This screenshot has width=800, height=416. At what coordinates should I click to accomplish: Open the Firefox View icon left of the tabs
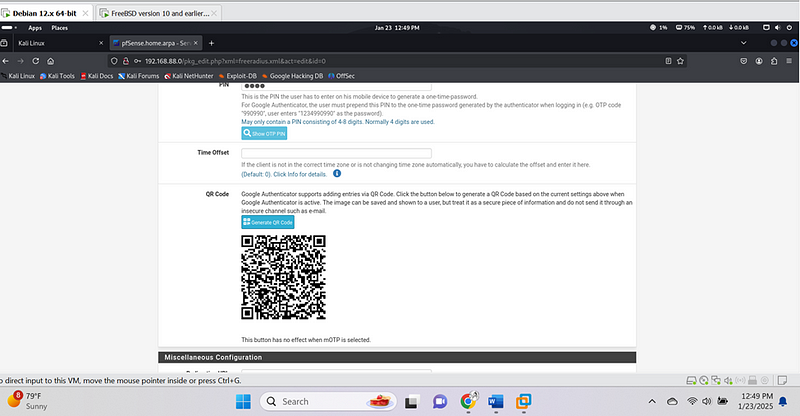click(x=4, y=43)
